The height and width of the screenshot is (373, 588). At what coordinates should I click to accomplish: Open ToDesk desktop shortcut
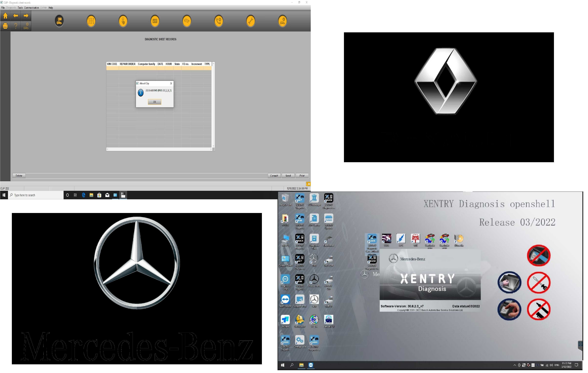(285, 321)
